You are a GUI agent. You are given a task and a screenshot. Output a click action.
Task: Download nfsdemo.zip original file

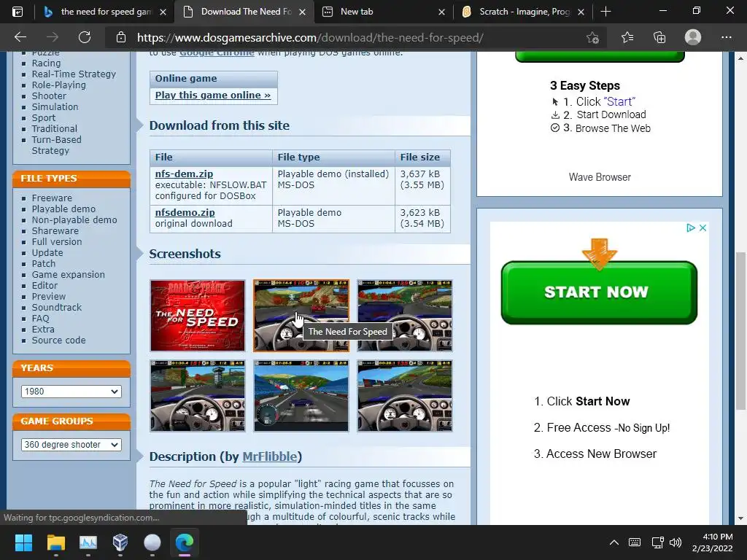(x=185, y=212)
